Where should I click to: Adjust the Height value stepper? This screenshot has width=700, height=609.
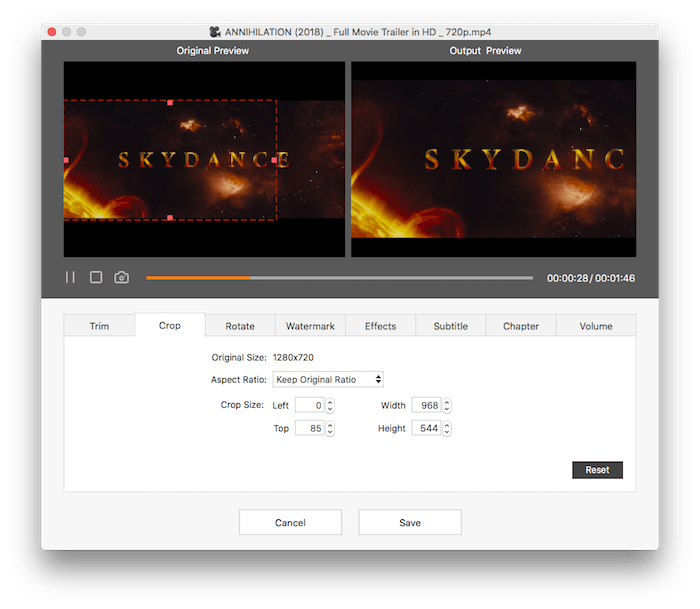tap(447, 428)
